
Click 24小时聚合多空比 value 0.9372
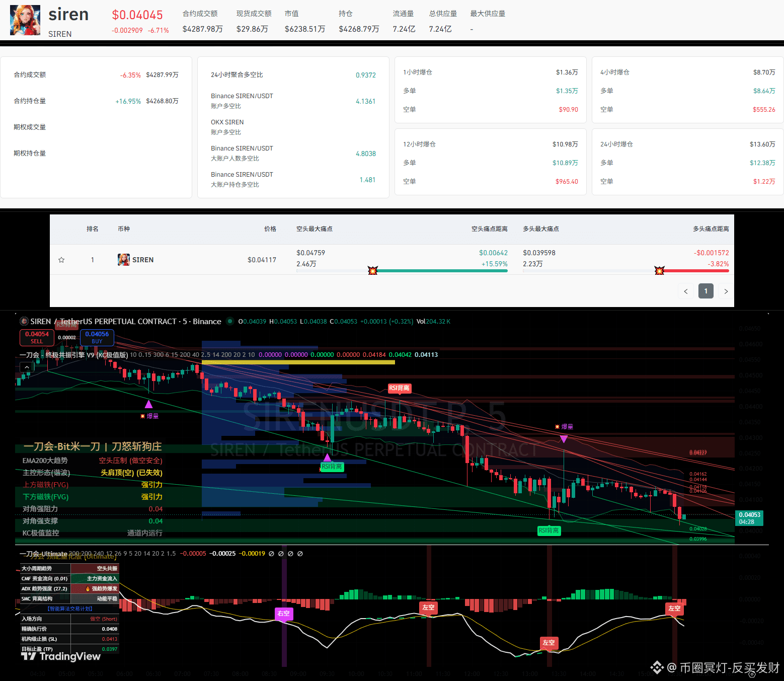[366, 75]
